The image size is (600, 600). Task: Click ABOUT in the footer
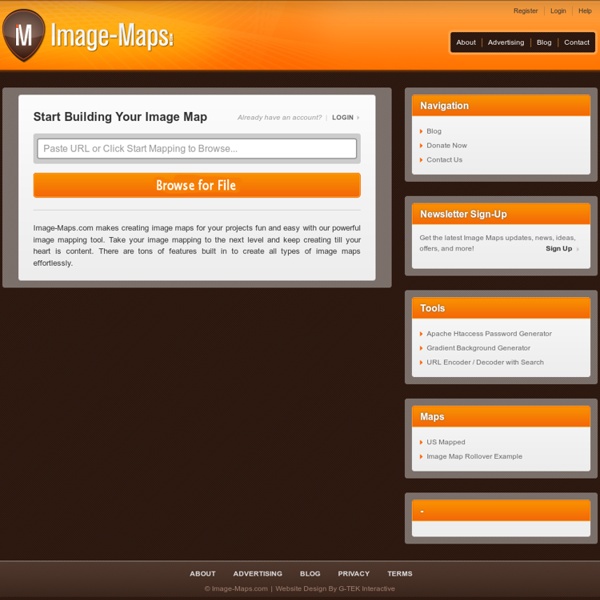202,574
